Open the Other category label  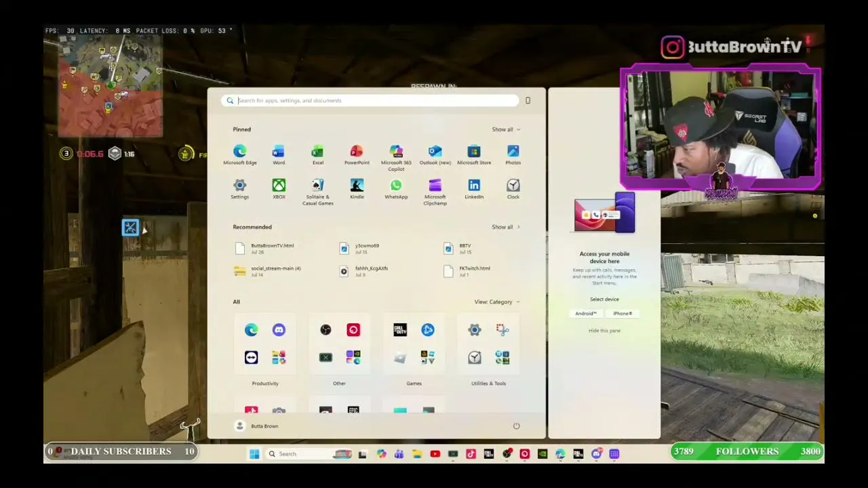339,384
